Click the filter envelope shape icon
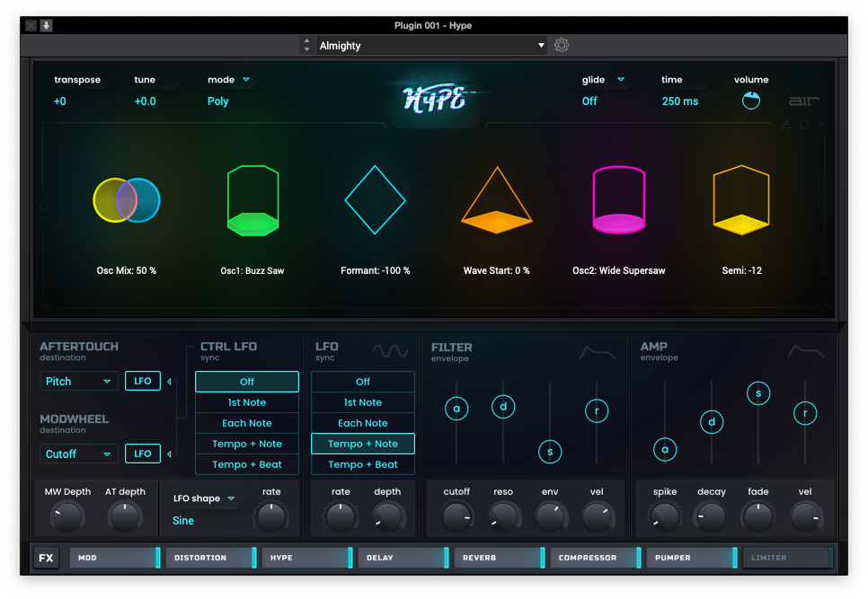Viewport: 868px width, 599px height. pyautogui.click(x=598, y=352)
